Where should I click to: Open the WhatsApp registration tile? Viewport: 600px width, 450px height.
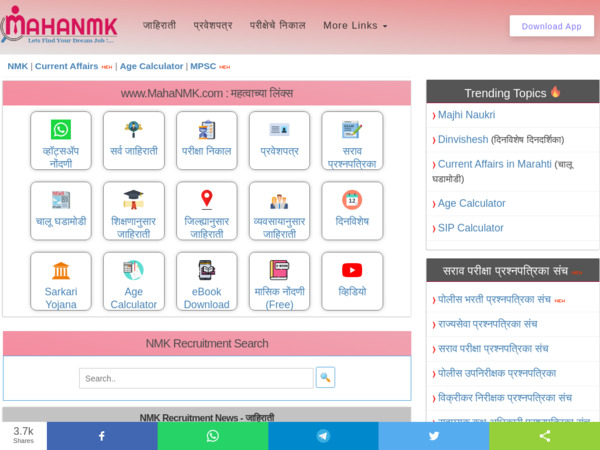click(61, 140)
